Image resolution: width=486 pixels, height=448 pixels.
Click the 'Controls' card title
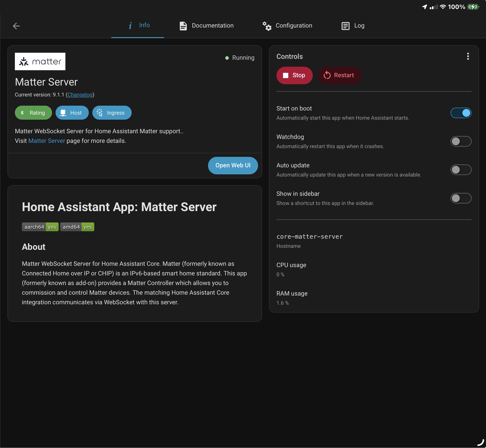coord(290,56)
